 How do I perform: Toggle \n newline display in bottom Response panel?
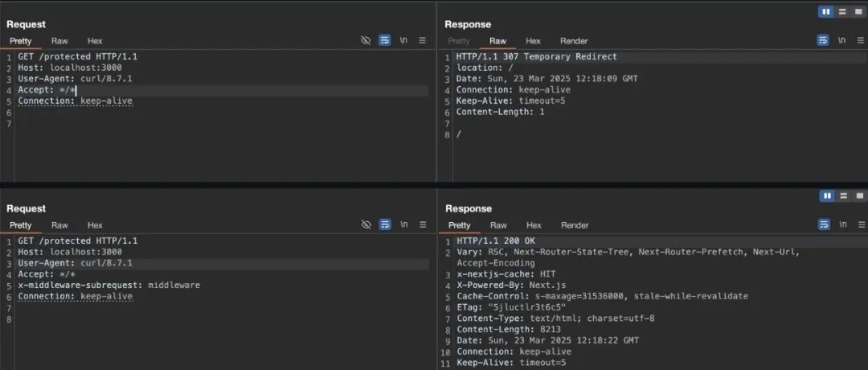(x=842, y=224)
